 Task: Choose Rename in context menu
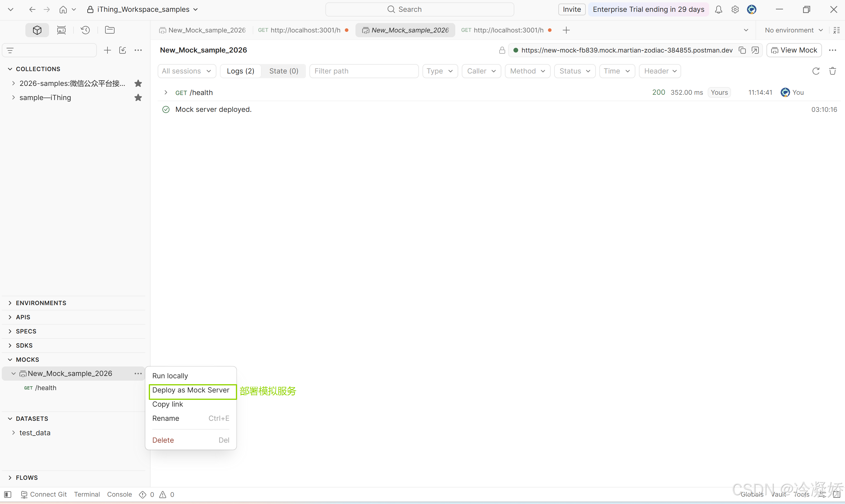pos(191,418)
